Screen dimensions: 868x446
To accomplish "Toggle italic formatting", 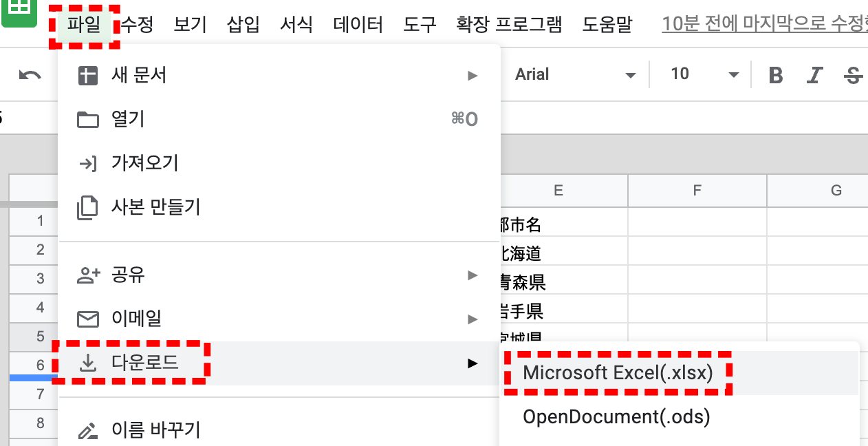I will pos(815,75).
